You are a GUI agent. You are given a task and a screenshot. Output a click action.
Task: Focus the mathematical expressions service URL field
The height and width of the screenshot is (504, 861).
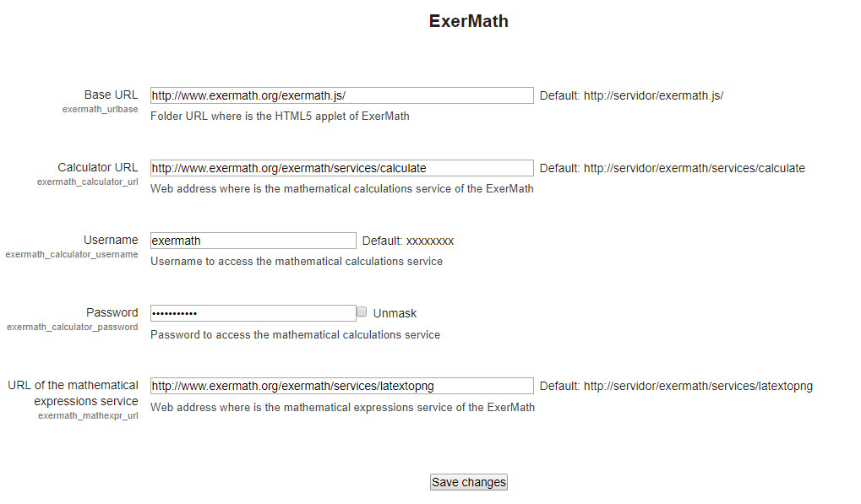(341, 386)
